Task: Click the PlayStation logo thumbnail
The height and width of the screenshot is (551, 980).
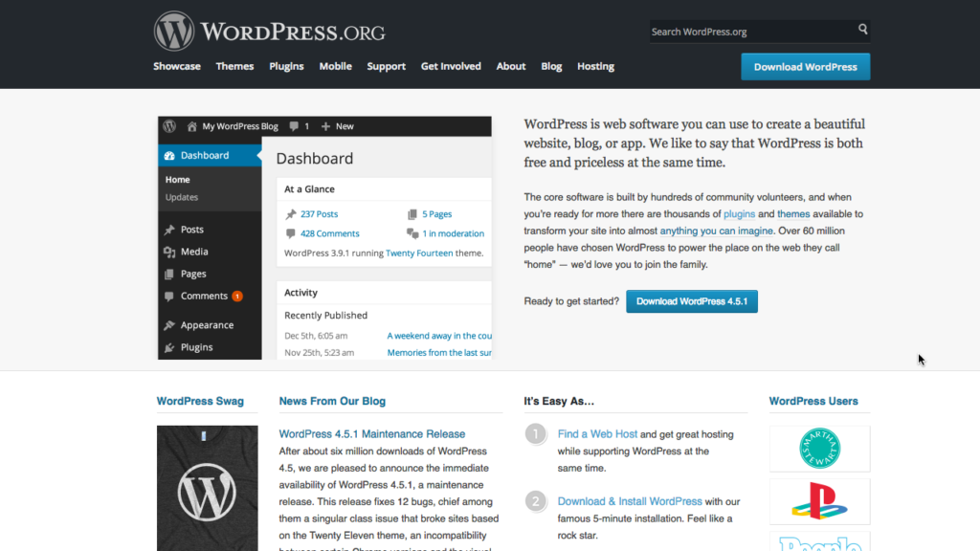Action: (819, 501)
